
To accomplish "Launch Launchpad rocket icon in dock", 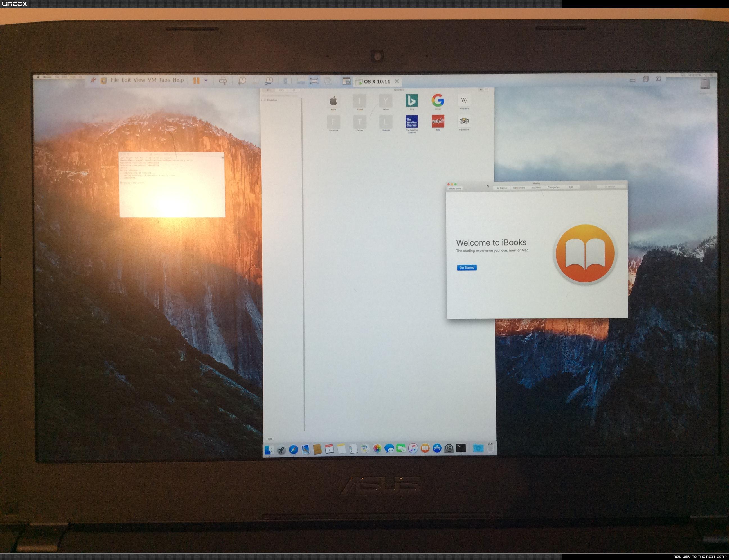I will coord(281,450).
